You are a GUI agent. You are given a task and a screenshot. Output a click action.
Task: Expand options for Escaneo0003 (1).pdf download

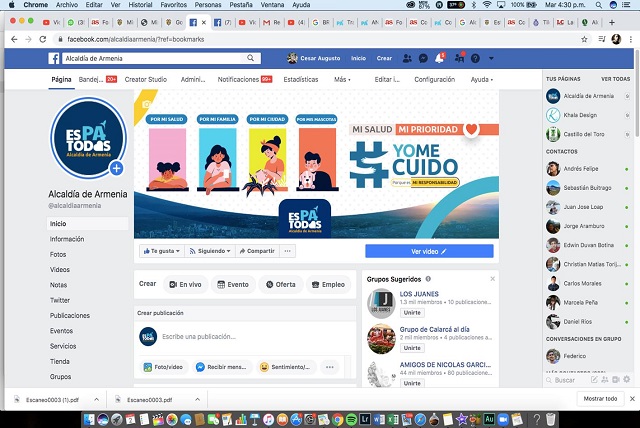tap(96, 399)
